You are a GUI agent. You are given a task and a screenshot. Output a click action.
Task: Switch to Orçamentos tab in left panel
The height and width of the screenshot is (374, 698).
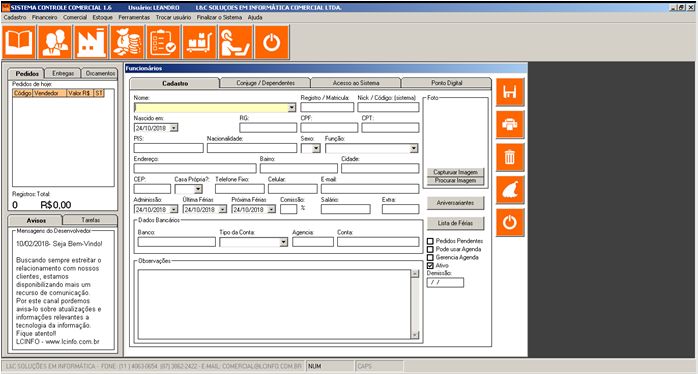[100, 73]
